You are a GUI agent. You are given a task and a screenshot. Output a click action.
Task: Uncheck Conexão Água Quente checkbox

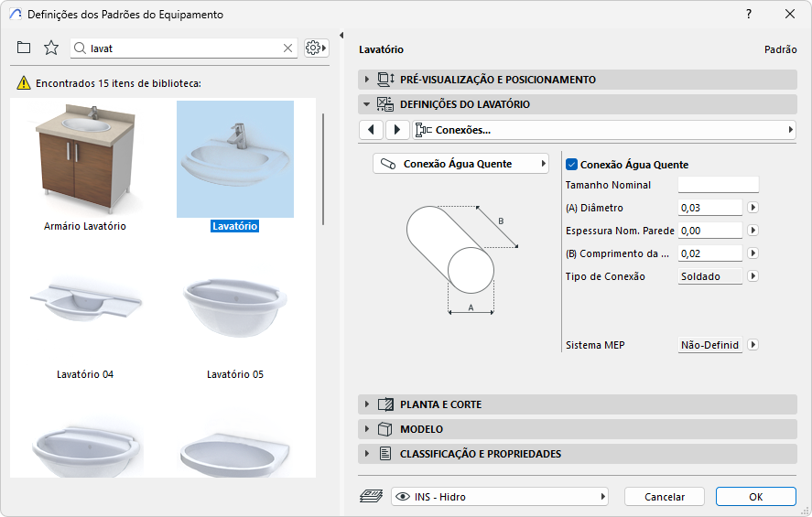coord(572,165)
